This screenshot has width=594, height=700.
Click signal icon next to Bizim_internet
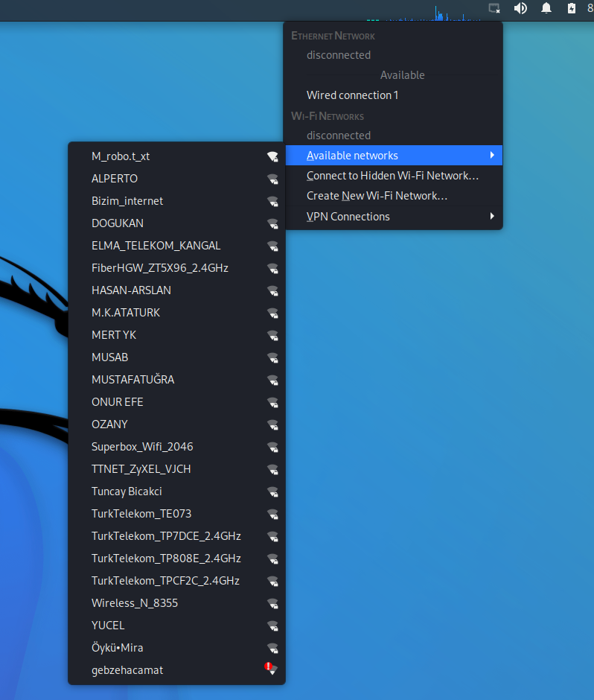[272, 201]
